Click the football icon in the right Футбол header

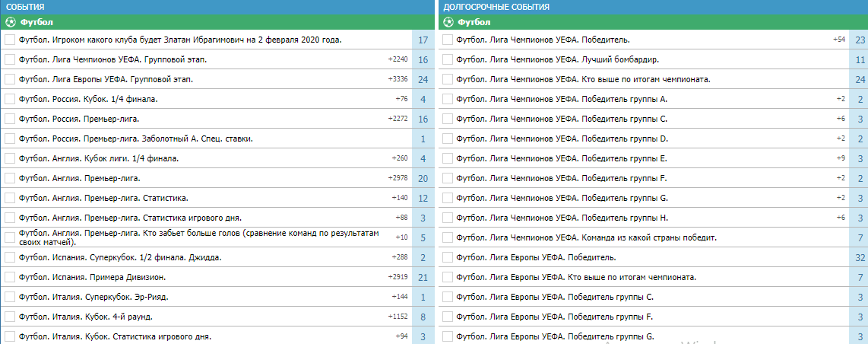[x=448, y=22]
